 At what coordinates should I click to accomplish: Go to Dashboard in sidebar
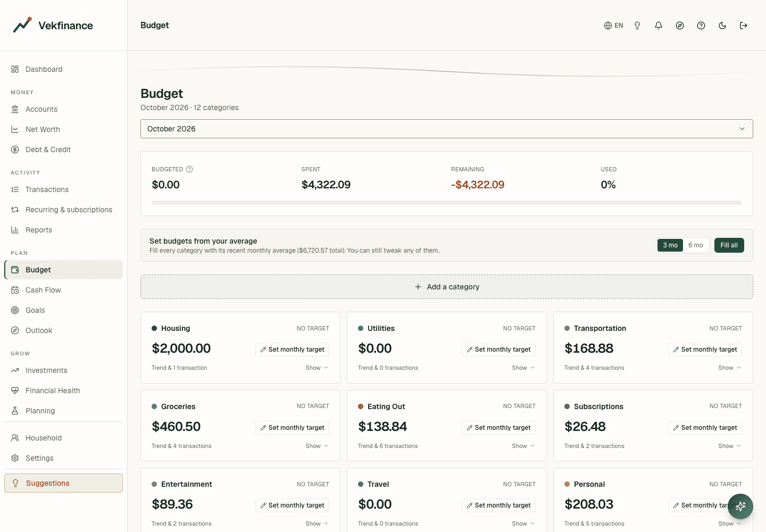click(x=64, y=69)
